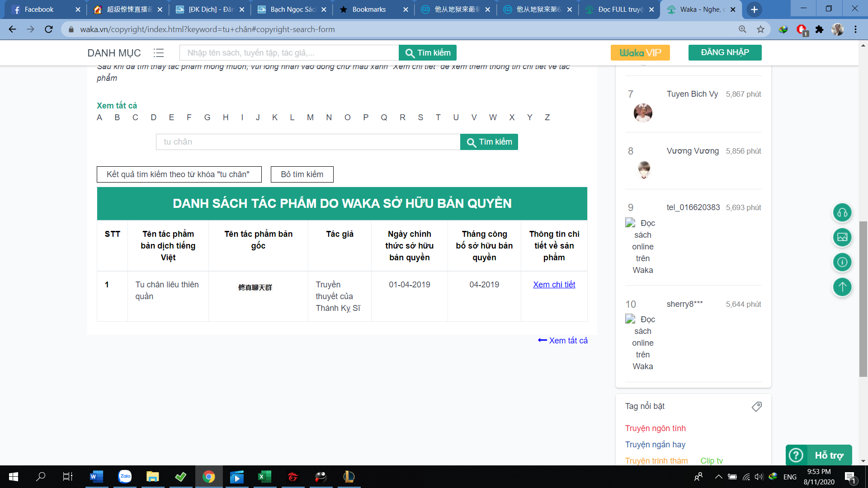Open the DANH MỤC hamburger menu icon
This screenshot has width=868, height=488.
coord(158,53)
